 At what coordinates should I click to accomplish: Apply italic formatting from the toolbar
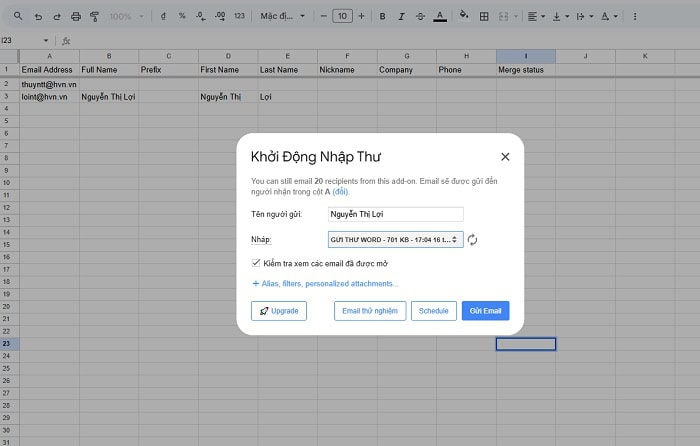[x=402, y=17]
